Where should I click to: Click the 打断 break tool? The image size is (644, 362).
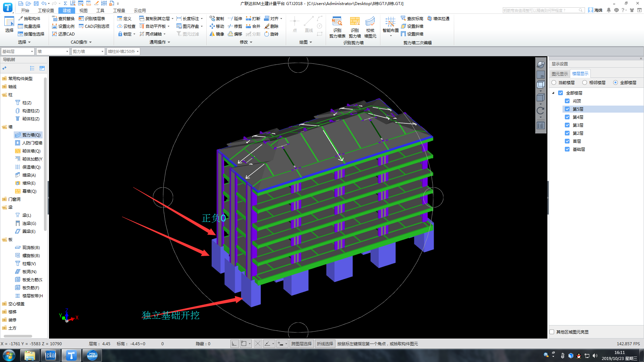coord(253,18)
